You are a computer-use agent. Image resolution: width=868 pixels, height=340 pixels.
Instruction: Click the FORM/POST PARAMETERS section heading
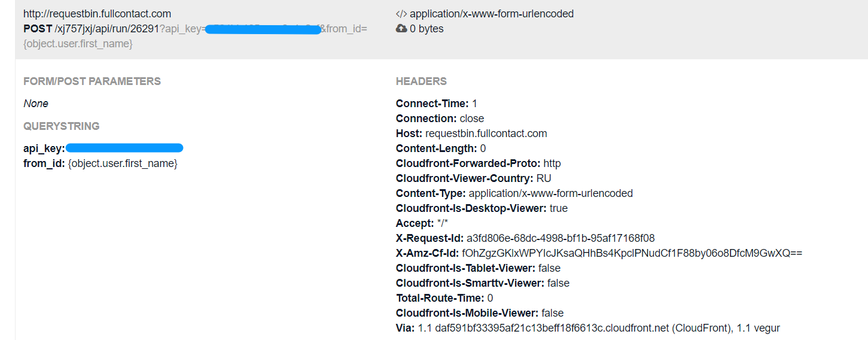92,81
